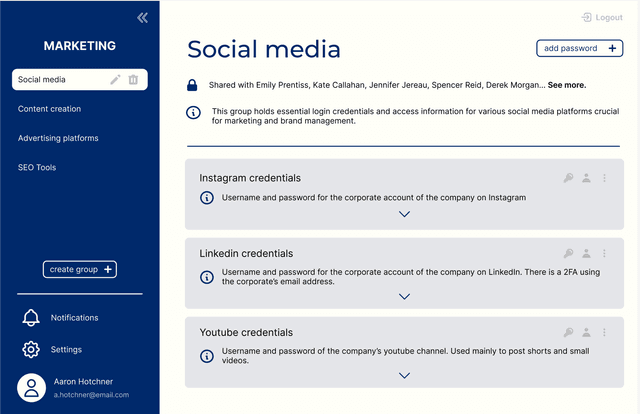Screen dimensions: 640x414
Task: Click the key icon on Instagram credentials
Action: [568, 178]
